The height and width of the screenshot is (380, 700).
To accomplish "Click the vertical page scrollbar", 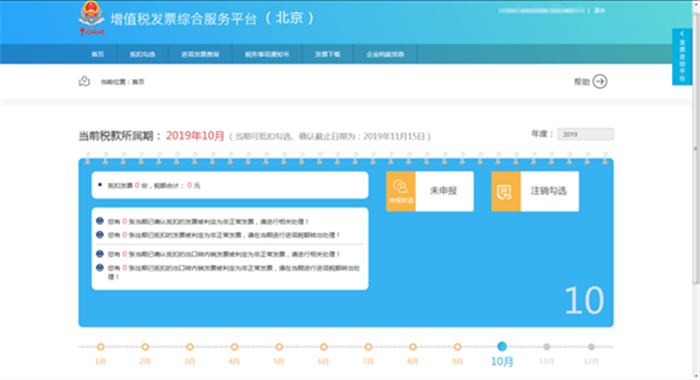I will (x=696, y=147).
